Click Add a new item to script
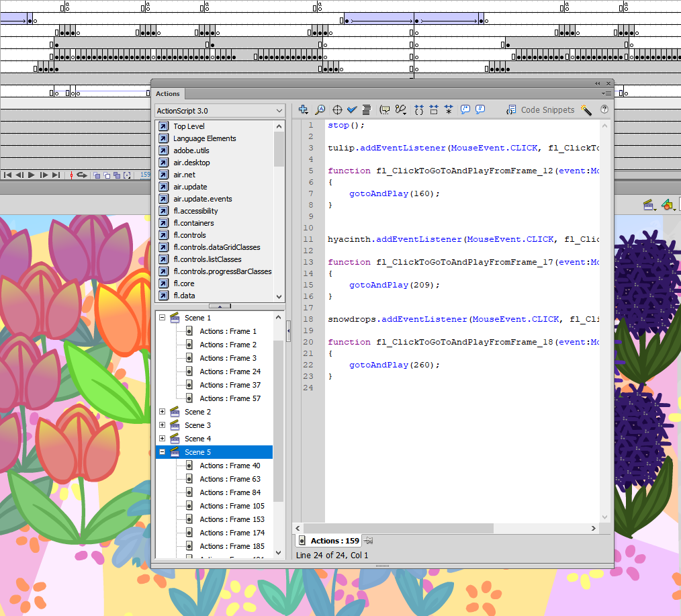The width and height of the screenshot is (681, 616). pyautogui.click(x=303, y=109)
